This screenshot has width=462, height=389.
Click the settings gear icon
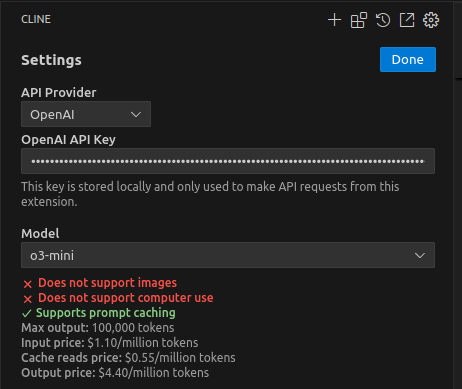tap(431, 20)
